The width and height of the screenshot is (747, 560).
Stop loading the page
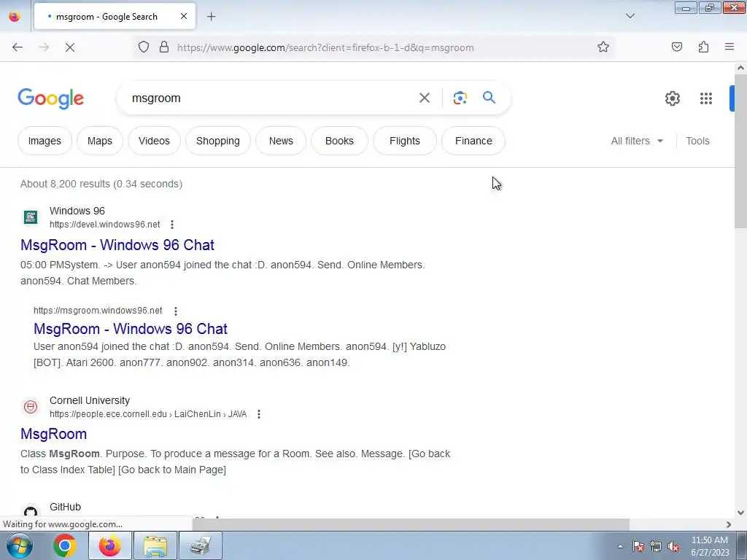[x=69, y=47]
